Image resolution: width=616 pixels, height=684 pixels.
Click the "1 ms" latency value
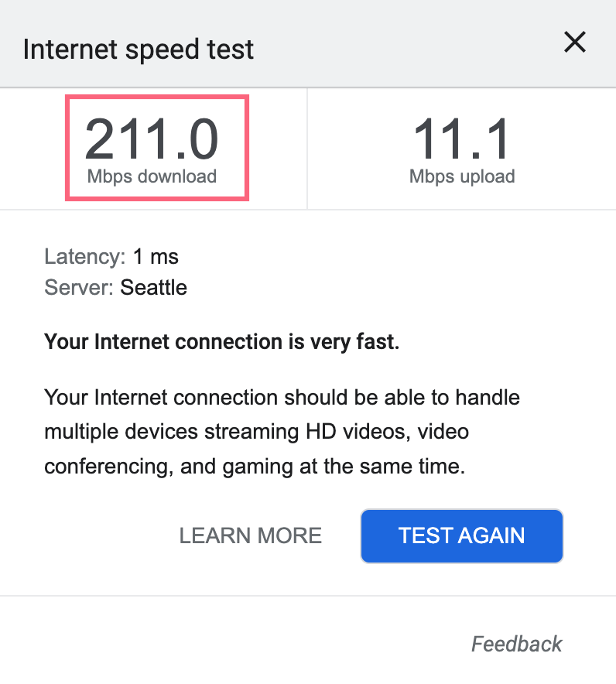coord(156,256)
